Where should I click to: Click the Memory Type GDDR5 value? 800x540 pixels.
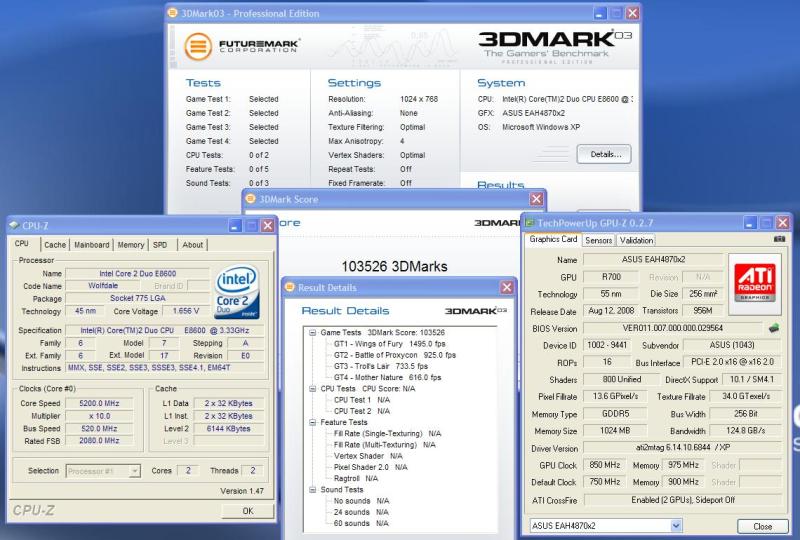(x=615, y=414)
